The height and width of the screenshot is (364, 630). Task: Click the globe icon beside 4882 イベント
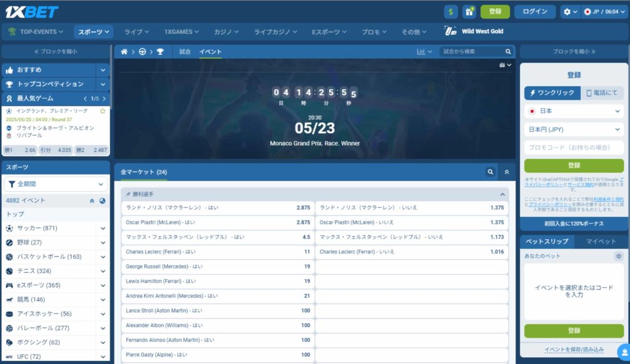(x=103, y=200)
